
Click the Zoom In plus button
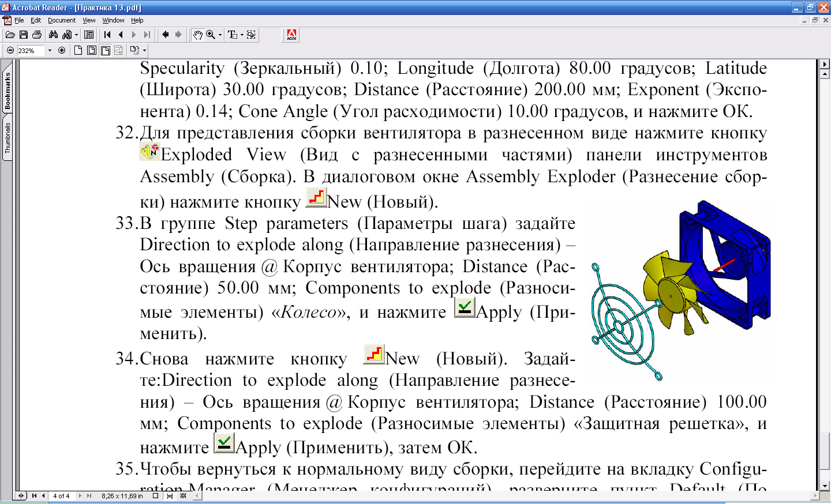click(x=62, y=51)
